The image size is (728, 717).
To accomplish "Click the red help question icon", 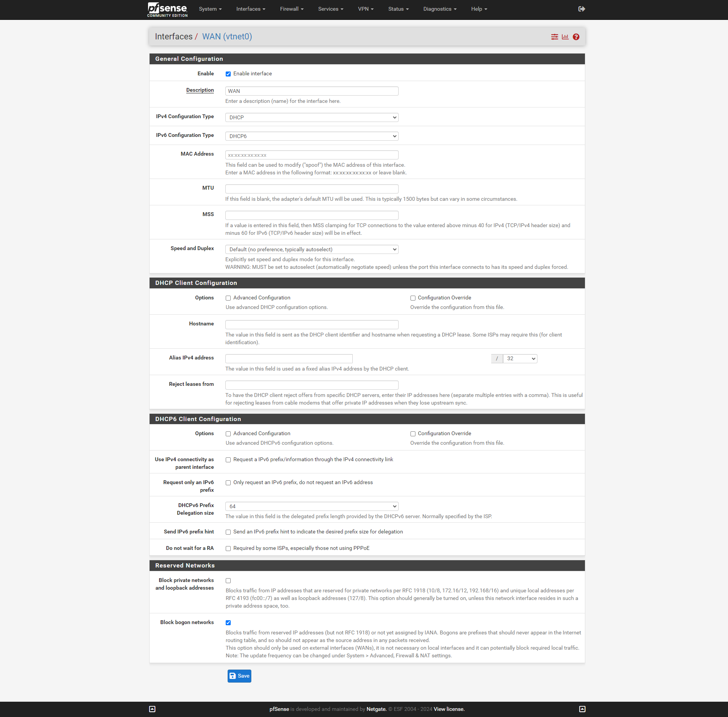I will (x=576, y=37).
